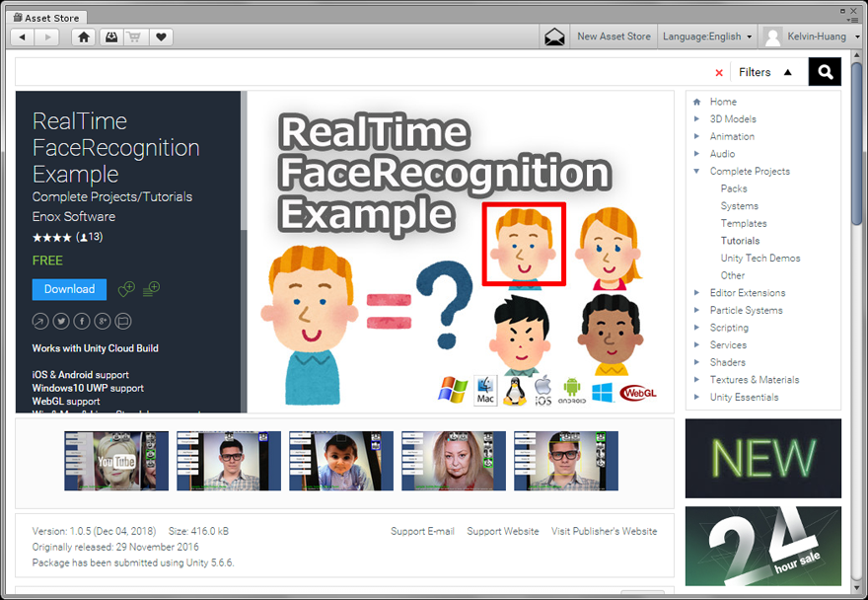
Task: Click the Asset Store tab icon
Action: (18, 18)
